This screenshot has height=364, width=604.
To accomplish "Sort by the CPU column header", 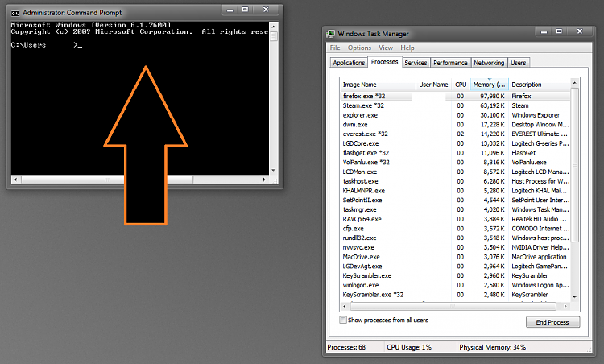I will pos(461,85).
